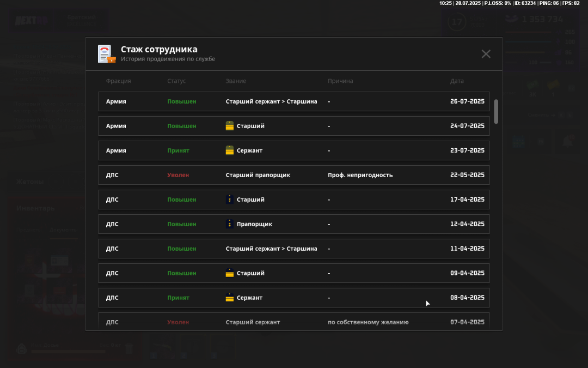Screen dimensions: 588x368
Task: Click rank insignia icon in 17-04-2025 row
Action: point(230,200)
